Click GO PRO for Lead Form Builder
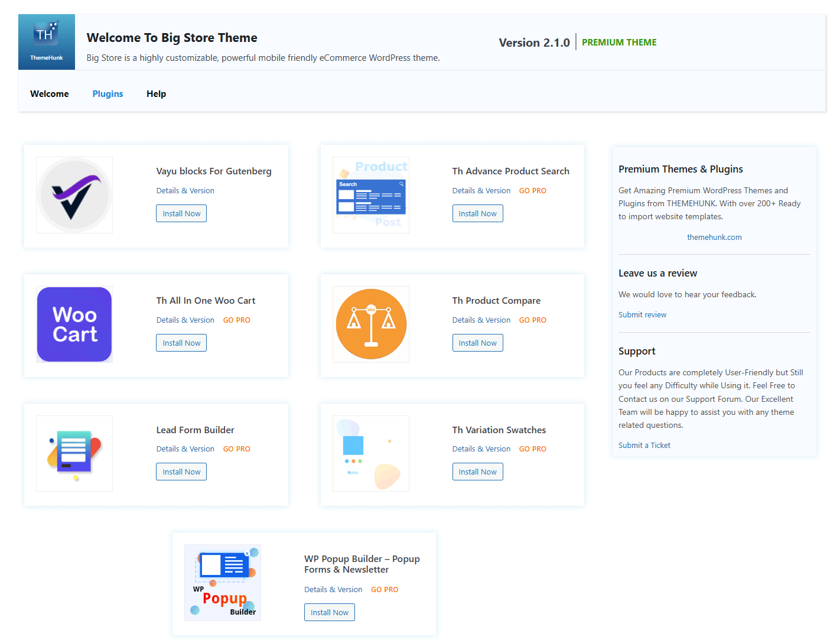Viewport: 840px width, 640px height. pos(237,449)
